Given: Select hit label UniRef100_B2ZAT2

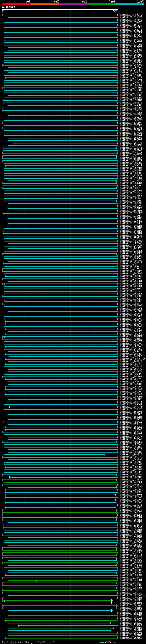Looking at the screenshot, I should click(x=131, y=47).
